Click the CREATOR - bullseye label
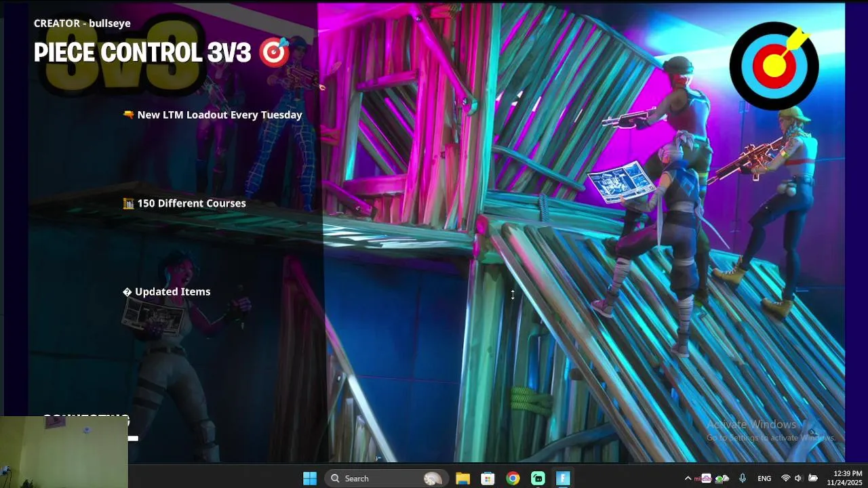 pyautogui.click(x=82, y=23)
